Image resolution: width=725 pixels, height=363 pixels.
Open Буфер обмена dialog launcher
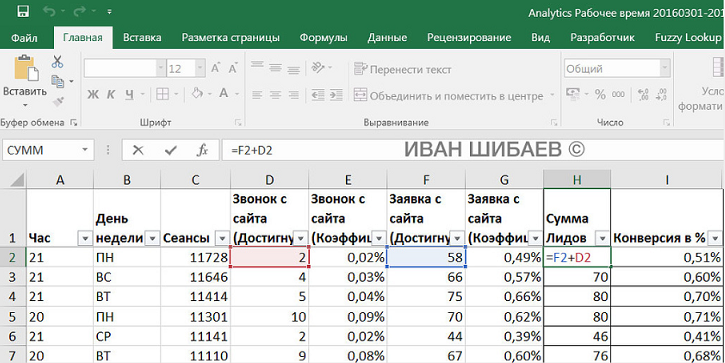[x=73, y=123]
